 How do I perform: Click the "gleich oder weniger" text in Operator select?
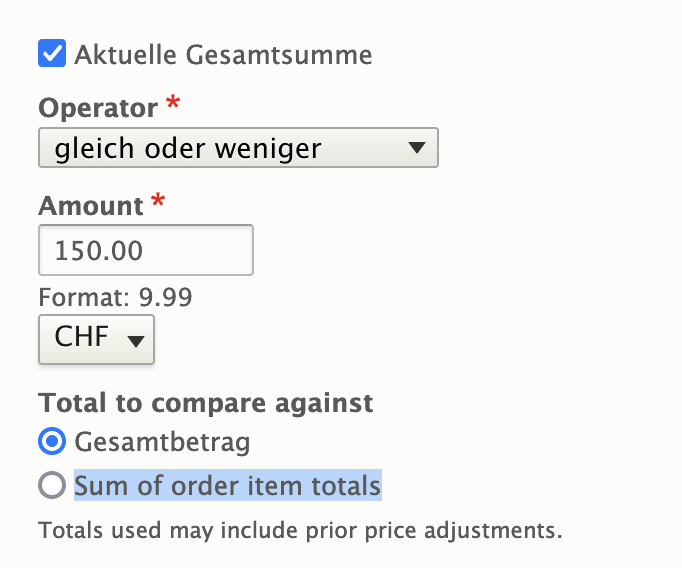[x=188, y=149]
